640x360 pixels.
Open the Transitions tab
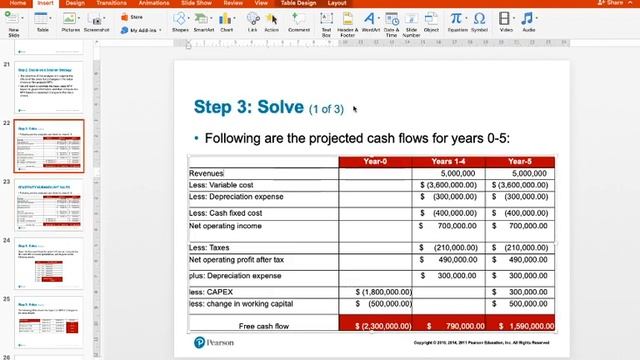point(111,3)
